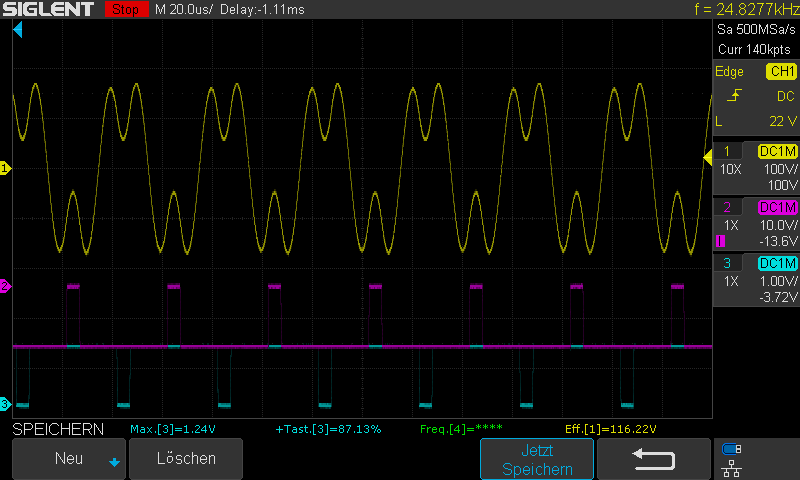The image size is (800, 480).
Task: Click the Freq.[4] measurement readout
Action: (461, 429)
